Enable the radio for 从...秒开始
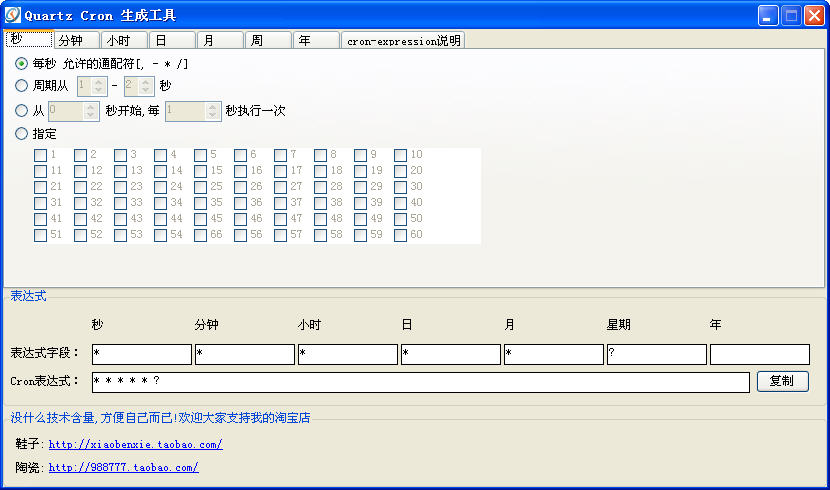The image size is (830, 490). coord(22,111)
